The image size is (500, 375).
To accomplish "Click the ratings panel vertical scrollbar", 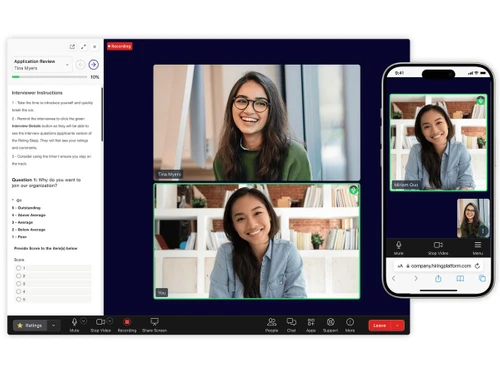I will pos(102,114).
